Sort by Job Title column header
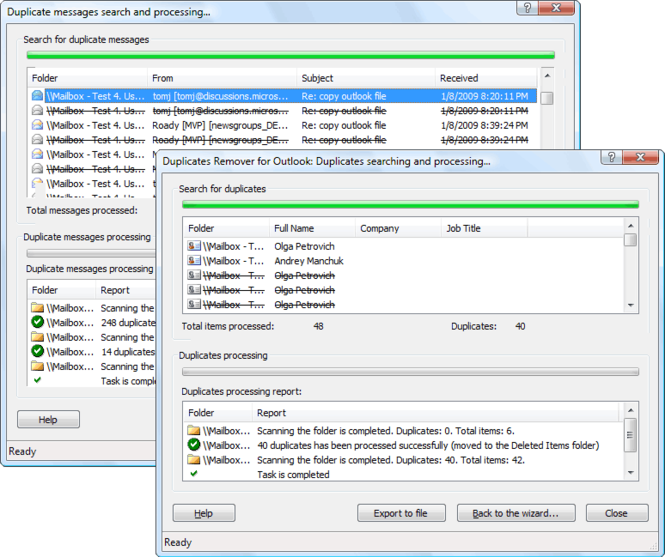Screen dimensions: 665x557 [484, 228]
